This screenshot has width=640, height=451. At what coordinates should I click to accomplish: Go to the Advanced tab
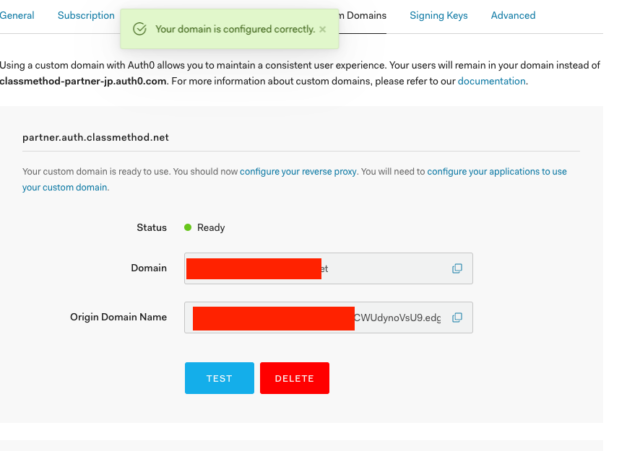513,16
